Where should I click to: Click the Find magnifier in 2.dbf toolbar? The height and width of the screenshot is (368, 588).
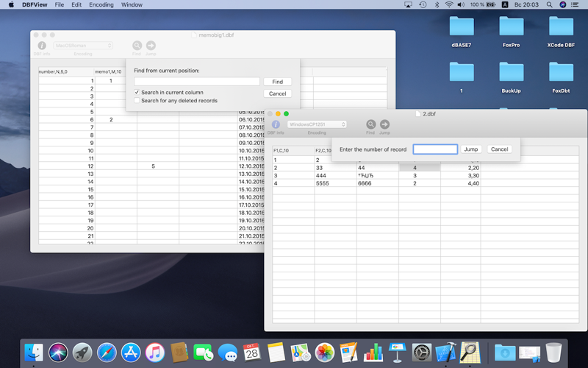371,124
